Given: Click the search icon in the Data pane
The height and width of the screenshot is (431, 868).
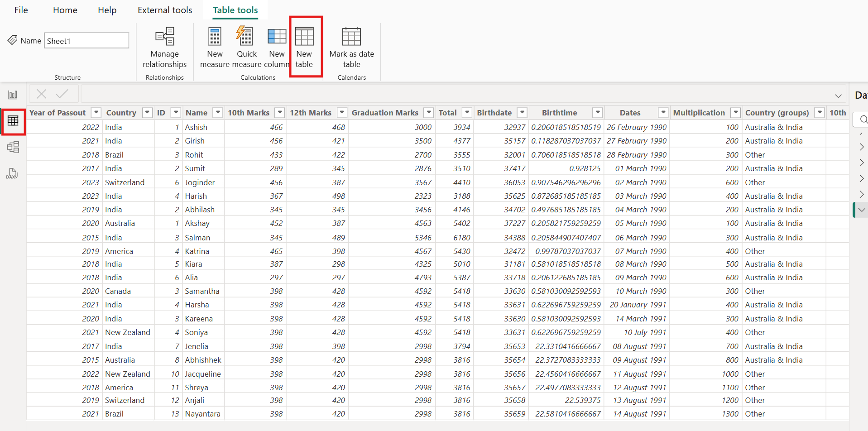Looking at the screenshot, I should (863, 119).
